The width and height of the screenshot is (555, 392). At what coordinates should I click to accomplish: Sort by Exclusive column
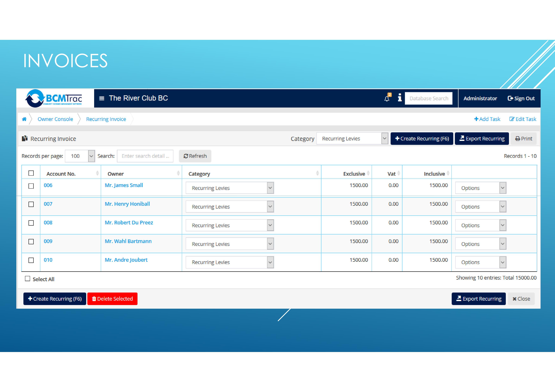click(368, 173)
